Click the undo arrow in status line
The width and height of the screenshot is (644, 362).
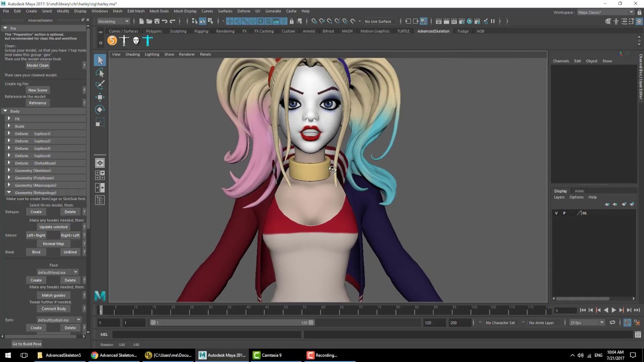165,21
